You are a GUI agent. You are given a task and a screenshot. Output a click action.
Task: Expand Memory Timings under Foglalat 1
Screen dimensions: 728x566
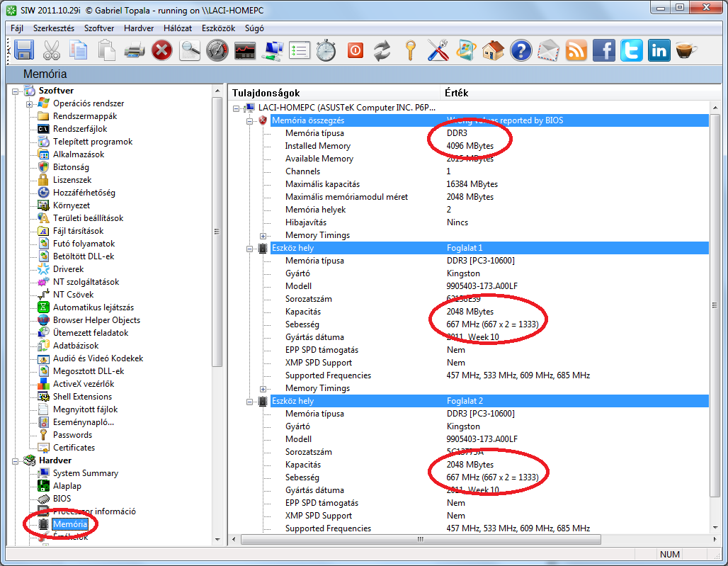tap(263, 389)
